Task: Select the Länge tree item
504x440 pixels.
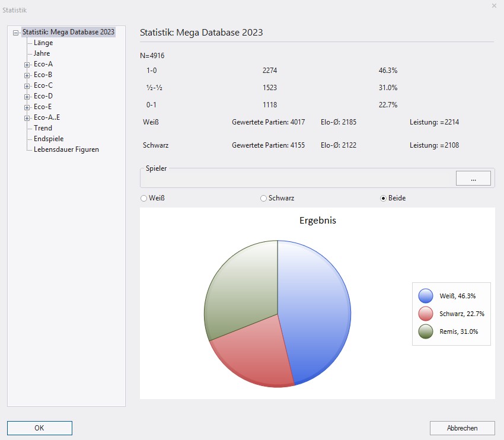Action: pos(43,43)
